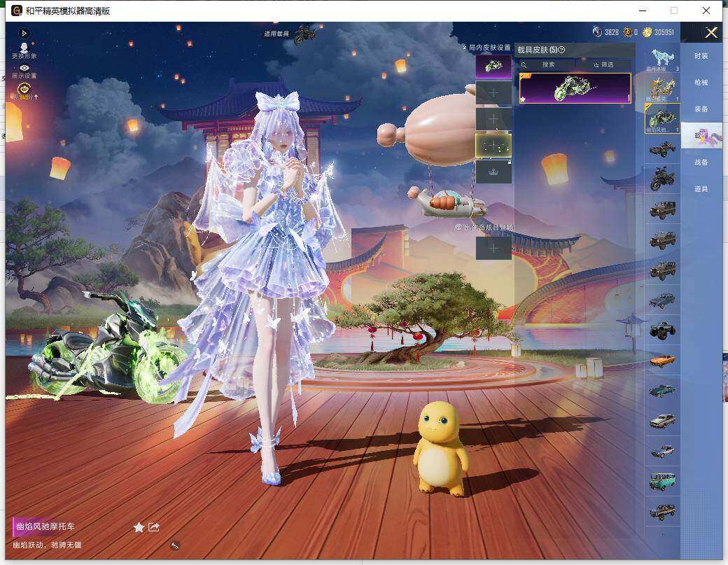Click the share icon beside 幽焰风驰摩托车
Image resolution: width=728 pixels, height=565 pixels.
tap(154, 527)
